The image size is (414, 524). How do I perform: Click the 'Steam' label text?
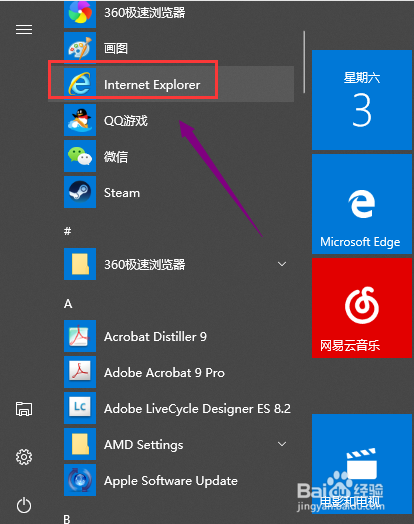click(x=122, y=193)
